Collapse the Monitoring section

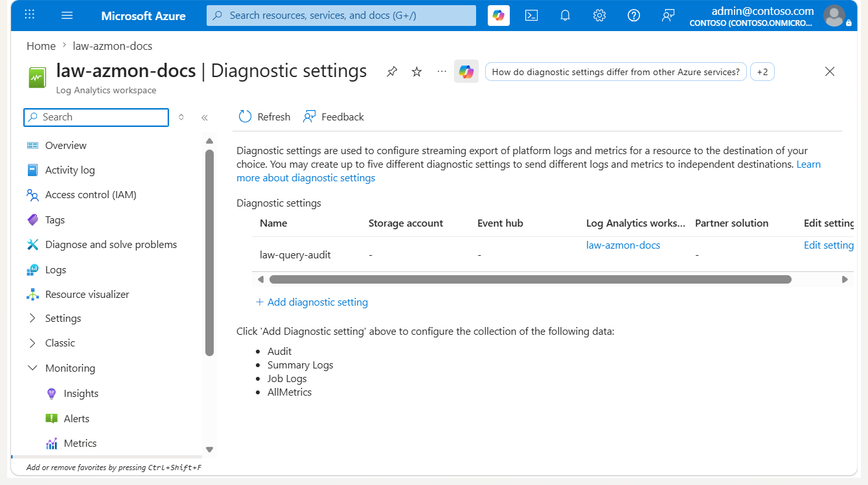pyautogui.click(x=32, y=368)
